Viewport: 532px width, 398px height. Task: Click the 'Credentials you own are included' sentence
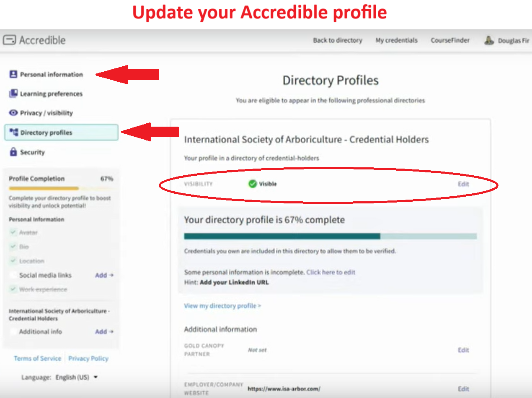290,251
